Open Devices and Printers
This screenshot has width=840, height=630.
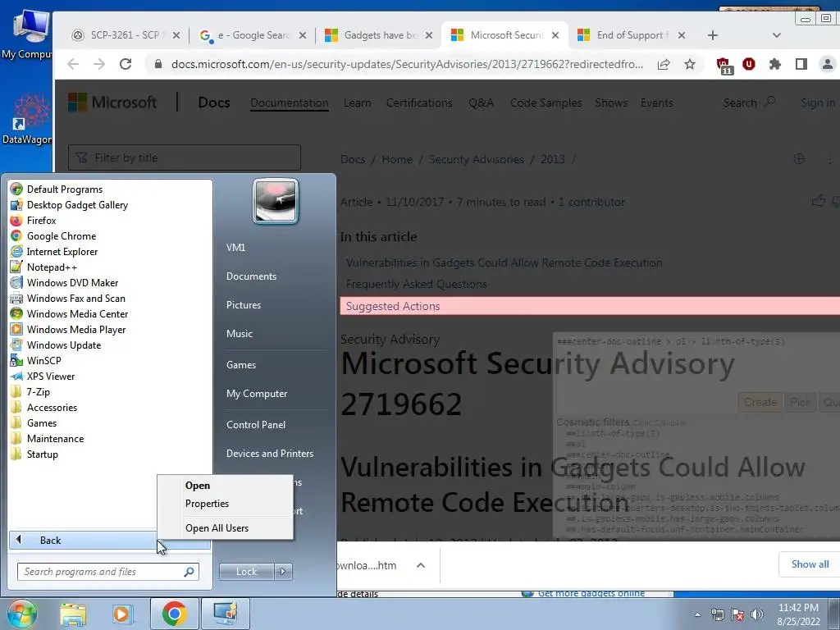point(269,453)
